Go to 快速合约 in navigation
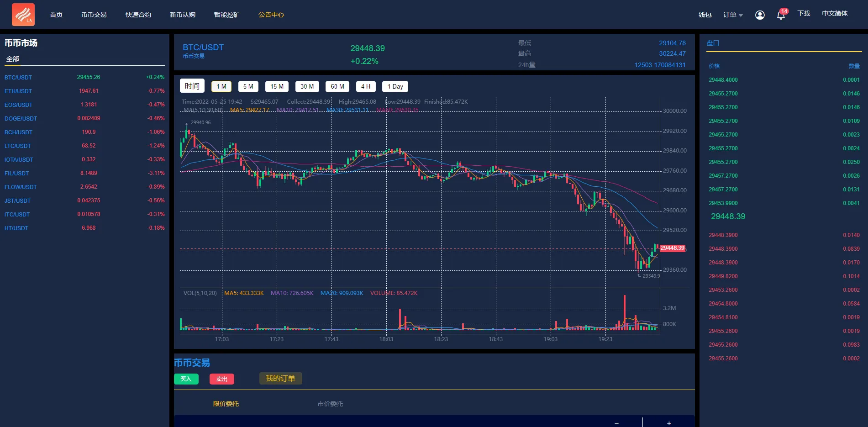The width and height of the screenshot is (868, 427). [138, 15]
